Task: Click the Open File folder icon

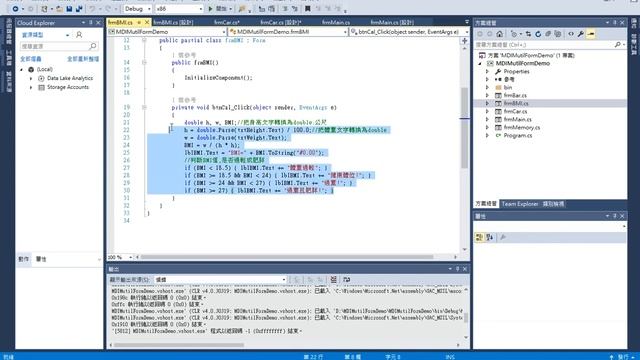Action: point(60,9)
